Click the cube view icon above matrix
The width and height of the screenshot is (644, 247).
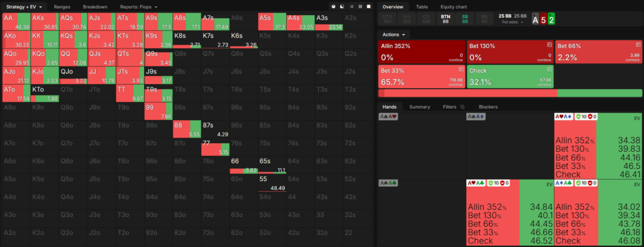click(x=333, y=6)
